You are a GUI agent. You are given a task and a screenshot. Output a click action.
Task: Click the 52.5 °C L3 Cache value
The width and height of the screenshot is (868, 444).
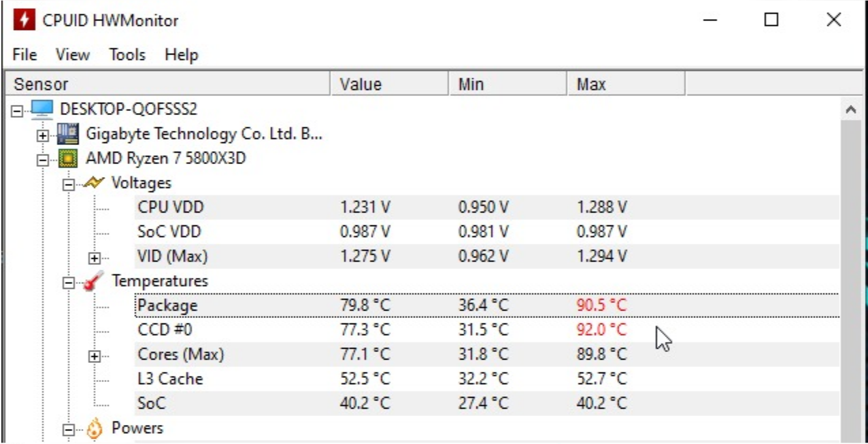pyautogui.click(x=365, y=379)
